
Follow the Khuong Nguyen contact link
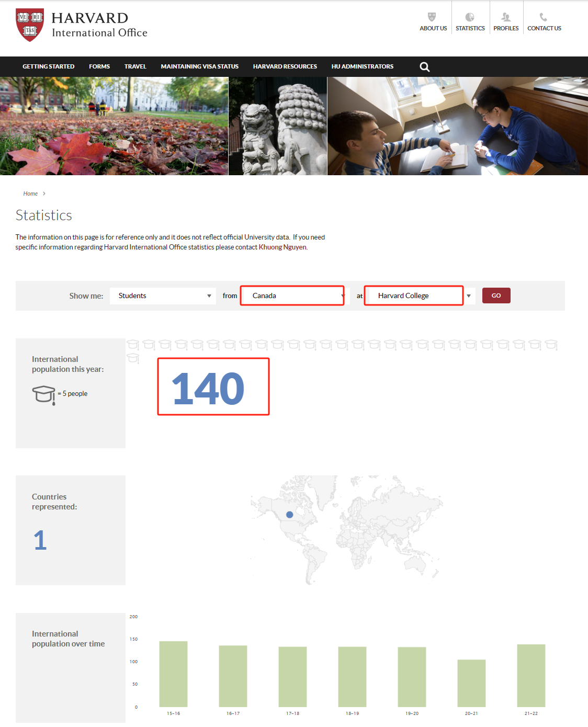[x=282, y=247]
